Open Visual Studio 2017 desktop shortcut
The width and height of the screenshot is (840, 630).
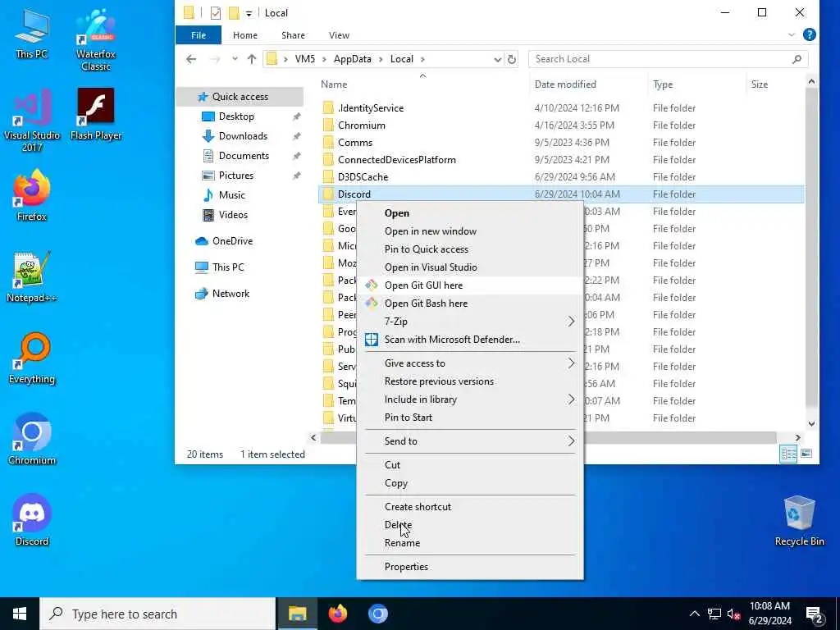click(32, 121)
